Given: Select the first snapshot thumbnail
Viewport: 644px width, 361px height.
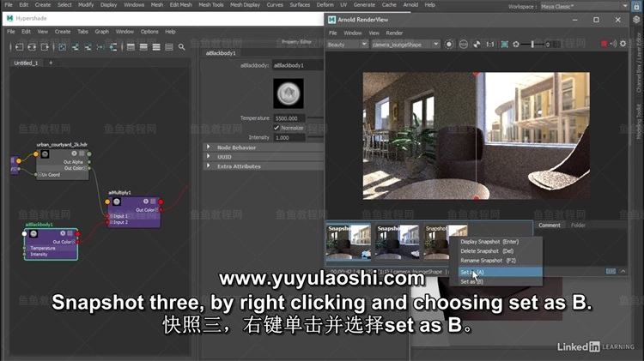Looking at the screenshot, I should 349,242.
